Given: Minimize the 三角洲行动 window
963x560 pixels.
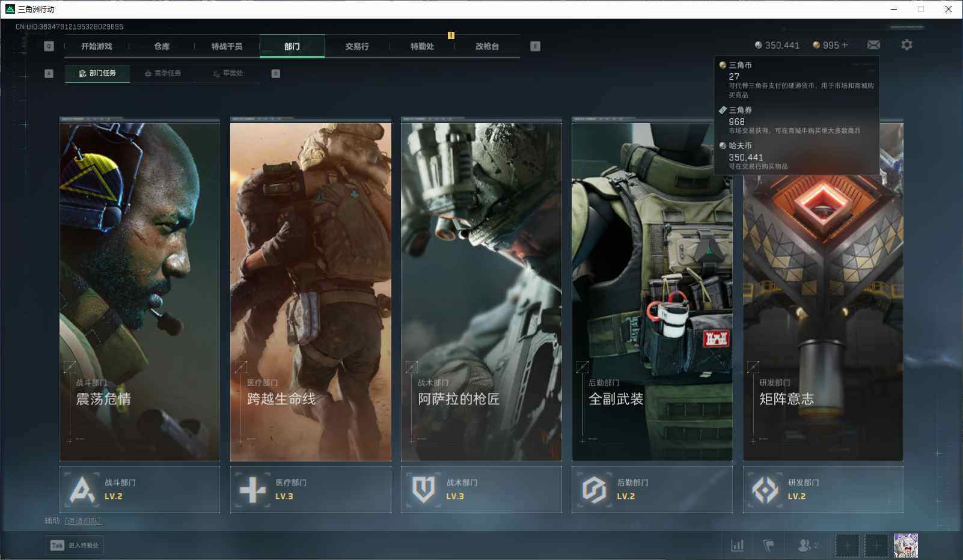Looking at the screenshot, I should (x=894, y=9).
